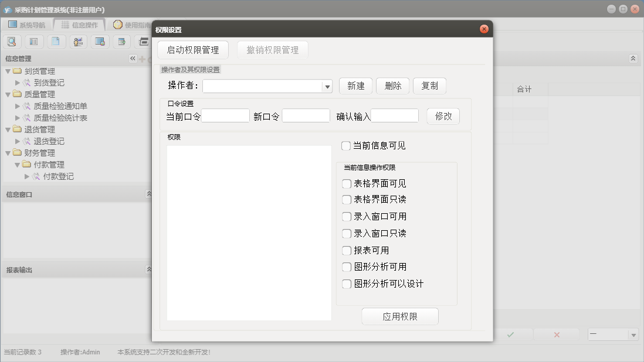Image resolution: width=644 pixels, height=362 pixels.
Task: Collapse the 财务管理 tree node arrow
Action: [x=8, y=153]
